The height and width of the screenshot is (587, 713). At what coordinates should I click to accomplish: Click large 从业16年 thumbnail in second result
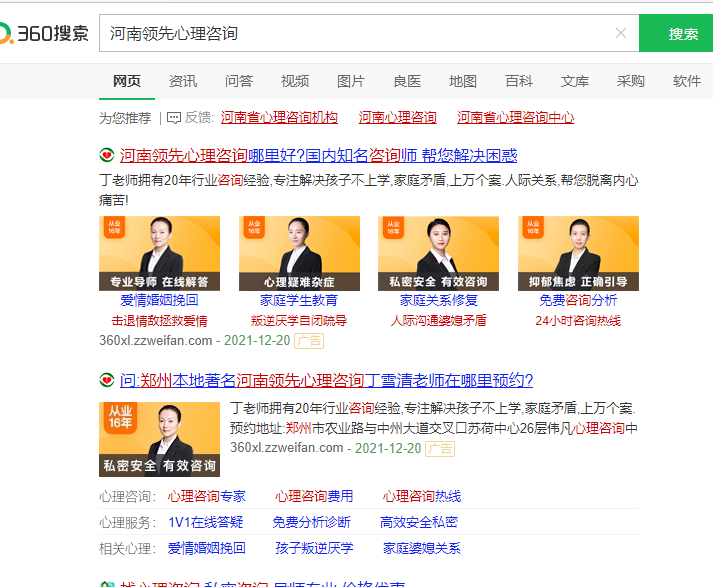(160, 439)
